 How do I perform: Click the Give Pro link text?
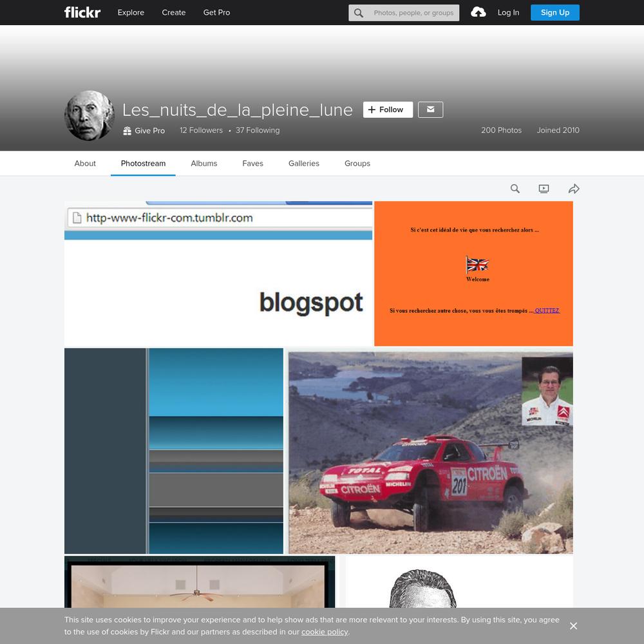(x=150, y=131)
